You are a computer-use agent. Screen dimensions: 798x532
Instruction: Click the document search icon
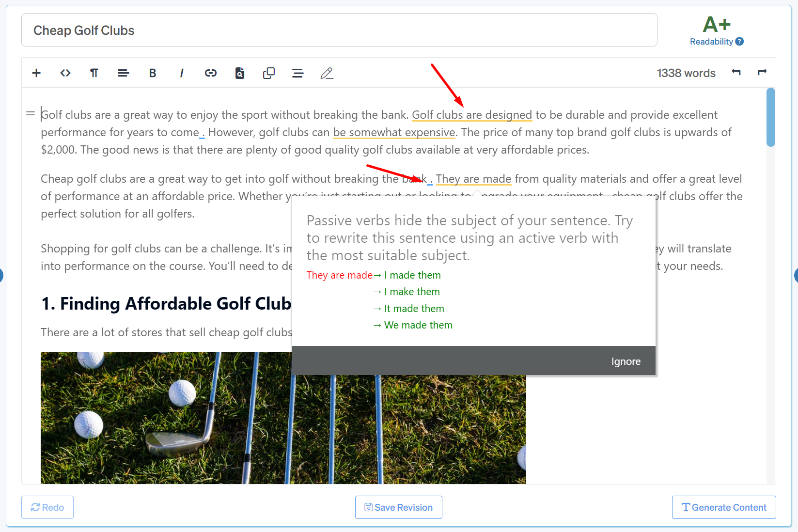[x=240, y=73]
